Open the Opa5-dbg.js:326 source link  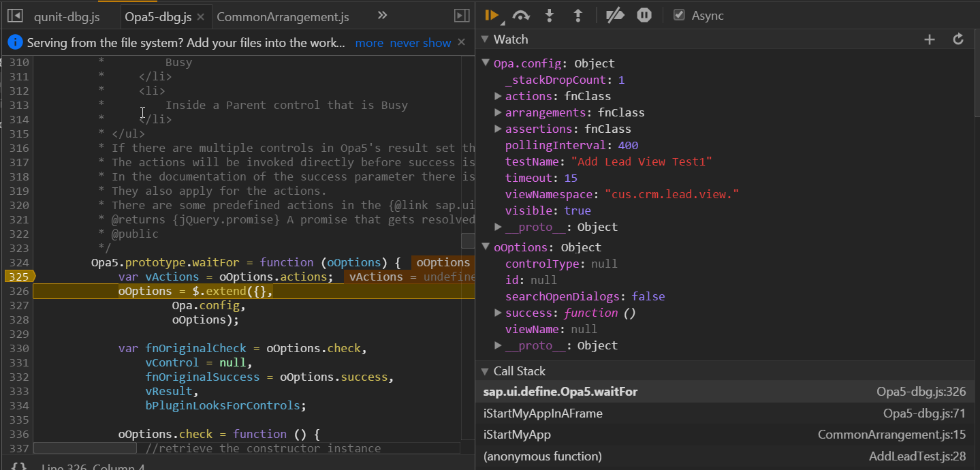[921, 392]
